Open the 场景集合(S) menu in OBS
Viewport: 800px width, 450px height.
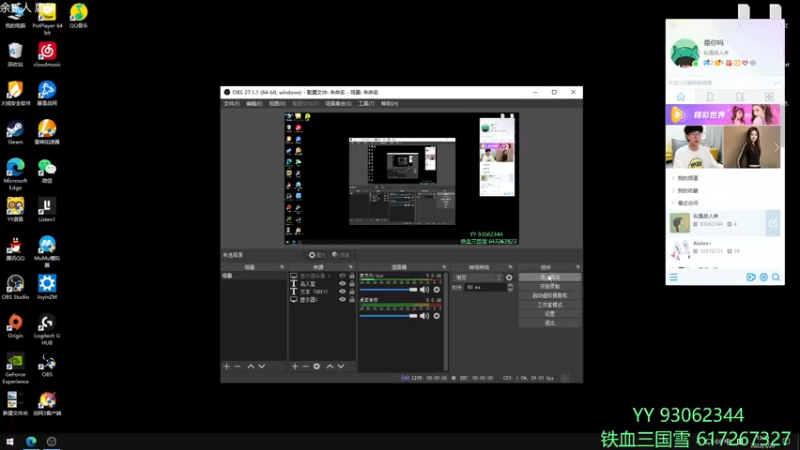[x=338, y=104]
